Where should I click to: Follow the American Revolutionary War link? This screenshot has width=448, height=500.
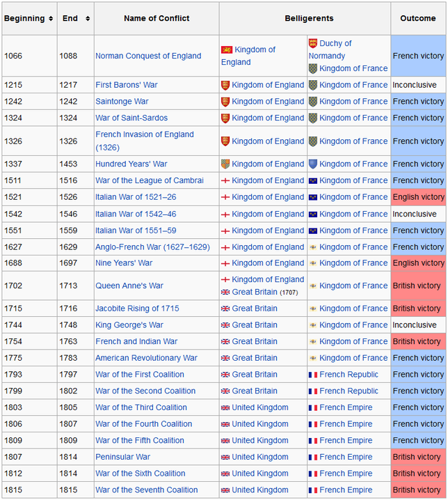click(146, 358)
